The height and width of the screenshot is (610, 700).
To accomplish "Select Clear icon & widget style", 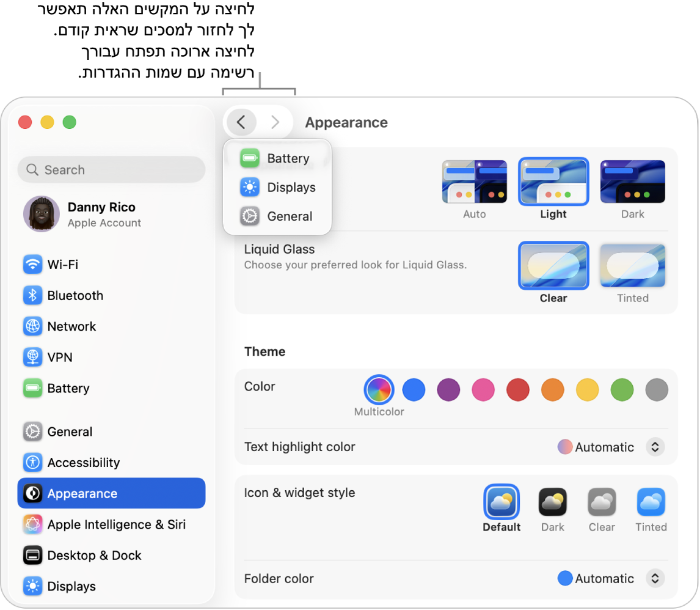I will coord(602,502).
